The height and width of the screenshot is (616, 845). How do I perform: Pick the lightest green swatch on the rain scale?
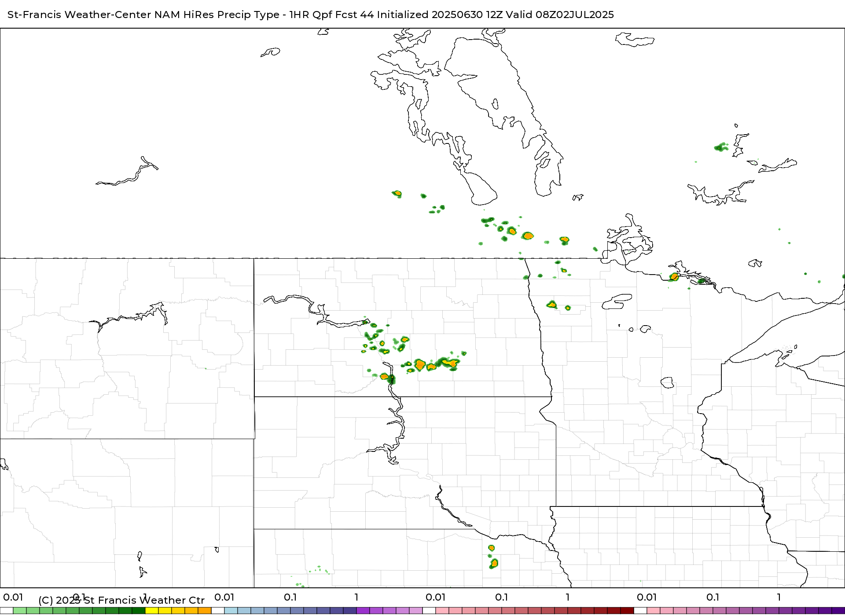[20, 611]
